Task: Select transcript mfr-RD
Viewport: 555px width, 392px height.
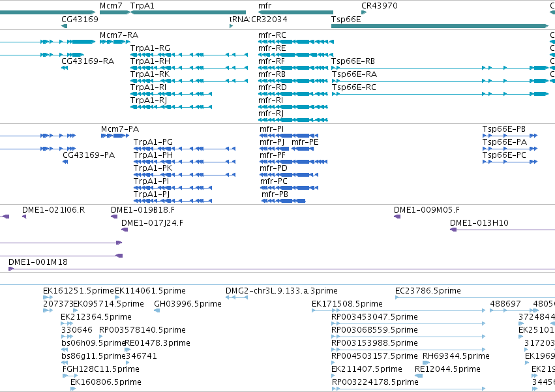Action: 293,94
